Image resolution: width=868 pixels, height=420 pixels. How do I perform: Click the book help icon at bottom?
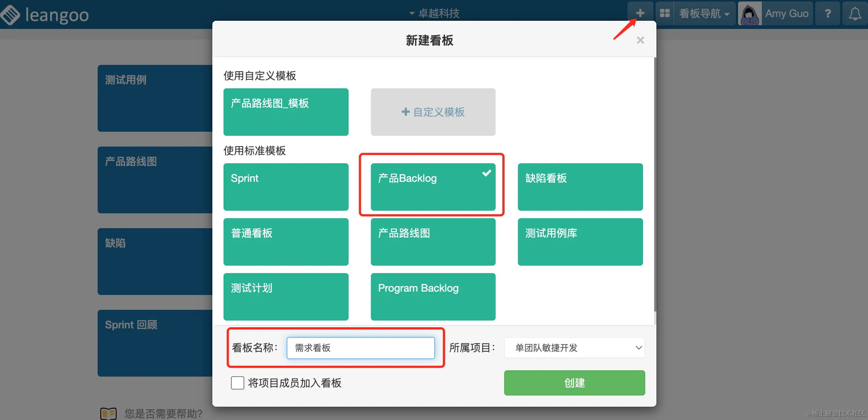(108, 413)
